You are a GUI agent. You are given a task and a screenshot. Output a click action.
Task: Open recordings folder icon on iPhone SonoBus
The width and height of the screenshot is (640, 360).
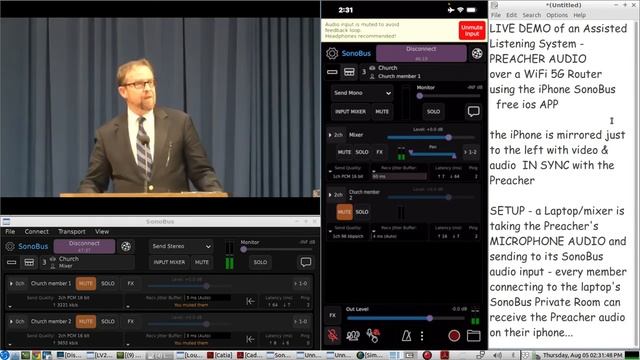click(473, 336)
